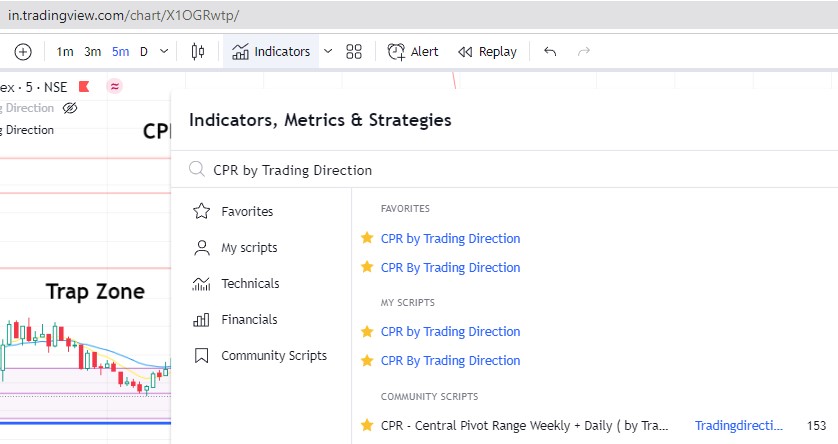This screenshot has height=444, width=838.
Task: Expand the time interval dropdown chevron after D
Action: pyautogui.click(x=164, y=52)
